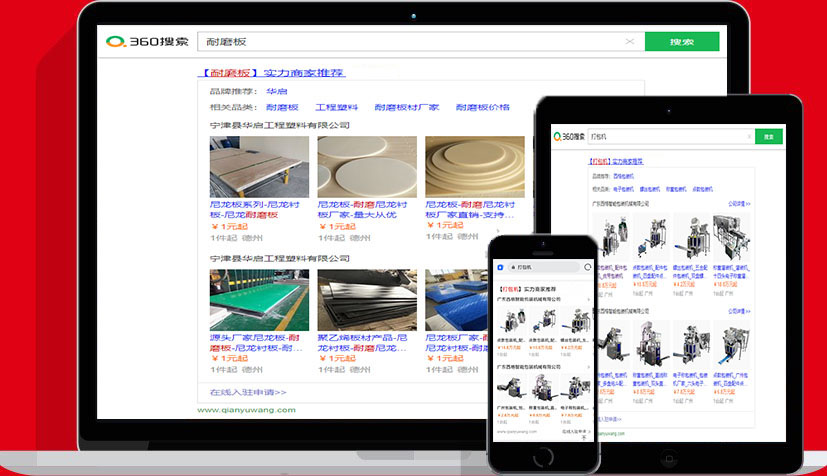Click the tablet's green 搜索 button
Image resolution: width=827 pixels, height=476 pixels.
[x=768, y=137]
